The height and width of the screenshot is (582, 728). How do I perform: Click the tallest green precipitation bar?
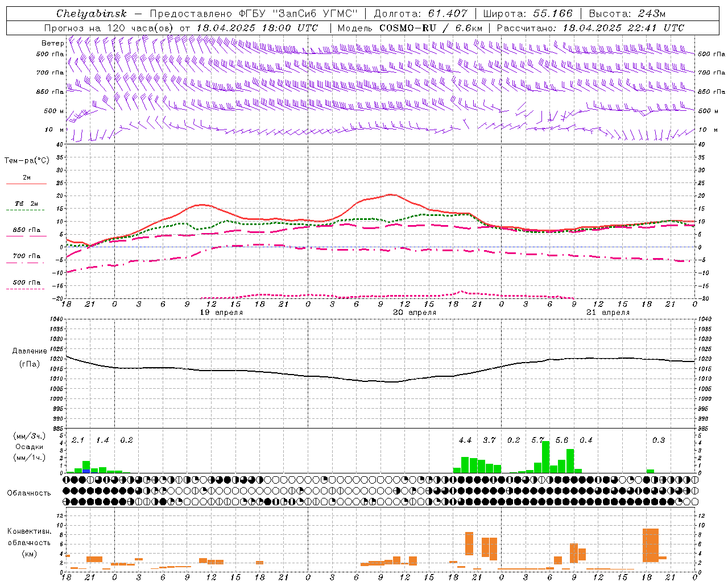pyautogui.click(x=546, y=457)
